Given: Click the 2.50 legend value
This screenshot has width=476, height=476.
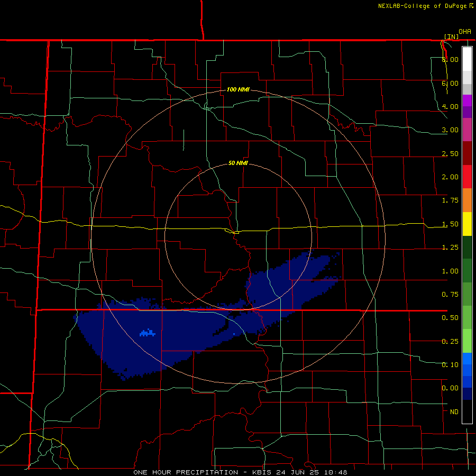Looking at the screenshot, I should click(x=450, y=153).
